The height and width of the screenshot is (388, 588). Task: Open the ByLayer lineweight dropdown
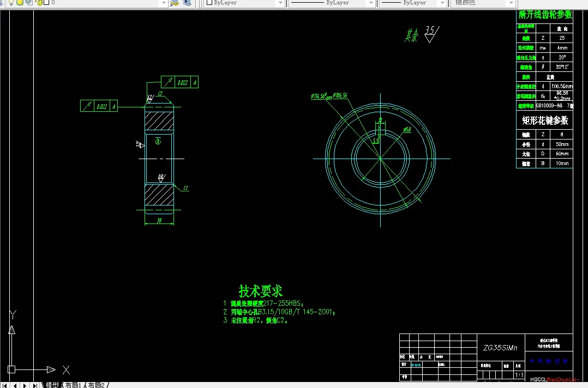coord(442,3)
